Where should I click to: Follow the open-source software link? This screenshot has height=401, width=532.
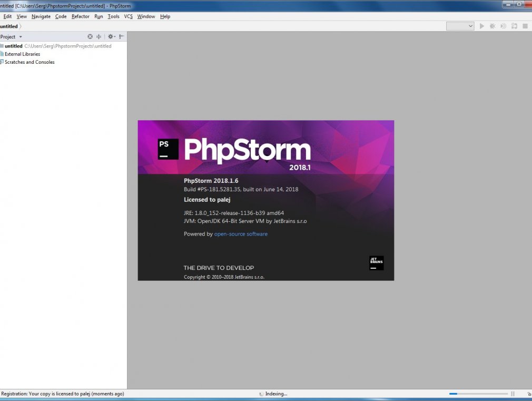pos(241,234)
